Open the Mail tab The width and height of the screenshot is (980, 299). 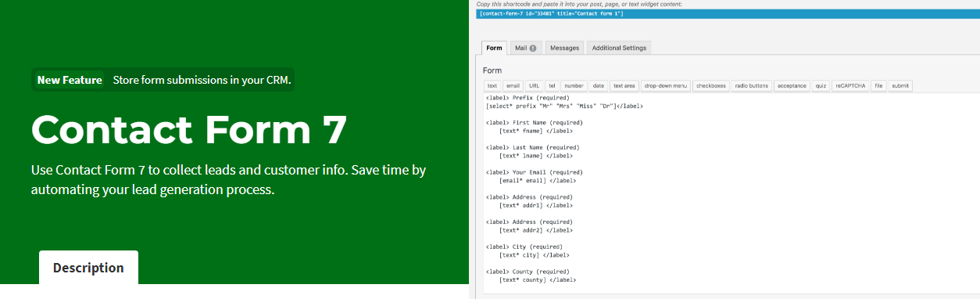[525, 48]
